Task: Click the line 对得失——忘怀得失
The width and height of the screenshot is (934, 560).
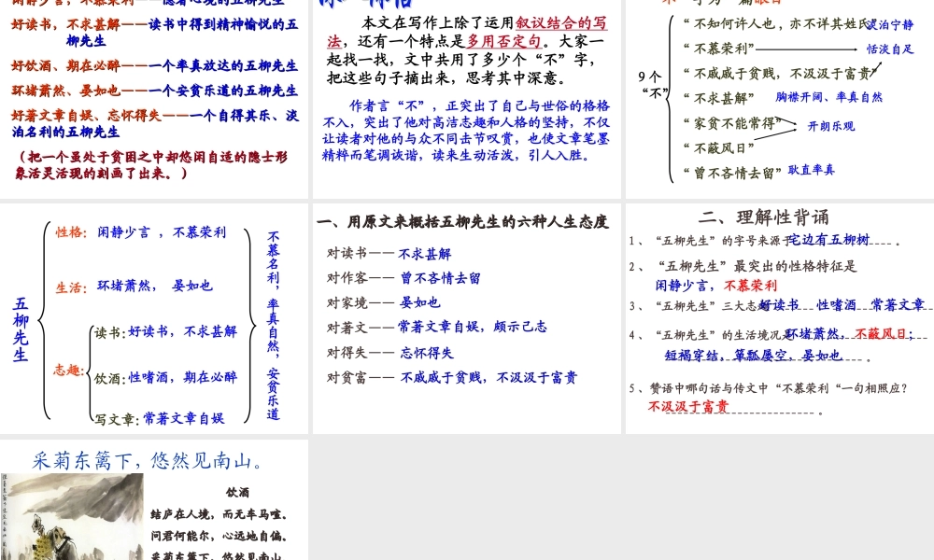Action: [389, 352]
